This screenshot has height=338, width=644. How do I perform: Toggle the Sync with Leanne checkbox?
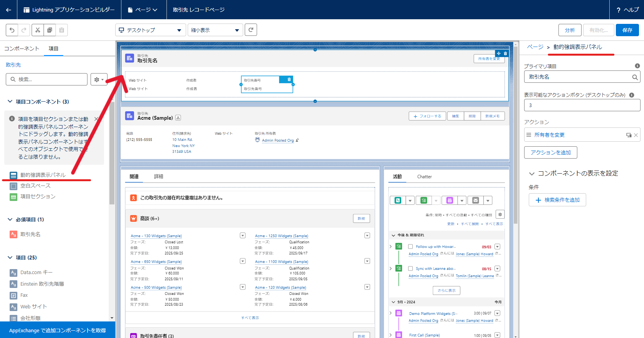tap(410, 268)
